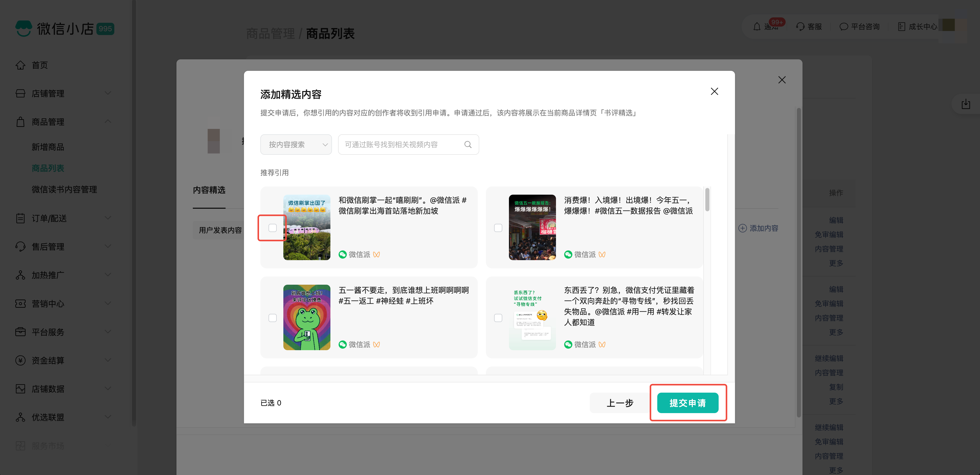This screenshot has width=980, height=475.
Task: Open 微信读书内容管理 submenu item
Action: click(x=64, y=190)
